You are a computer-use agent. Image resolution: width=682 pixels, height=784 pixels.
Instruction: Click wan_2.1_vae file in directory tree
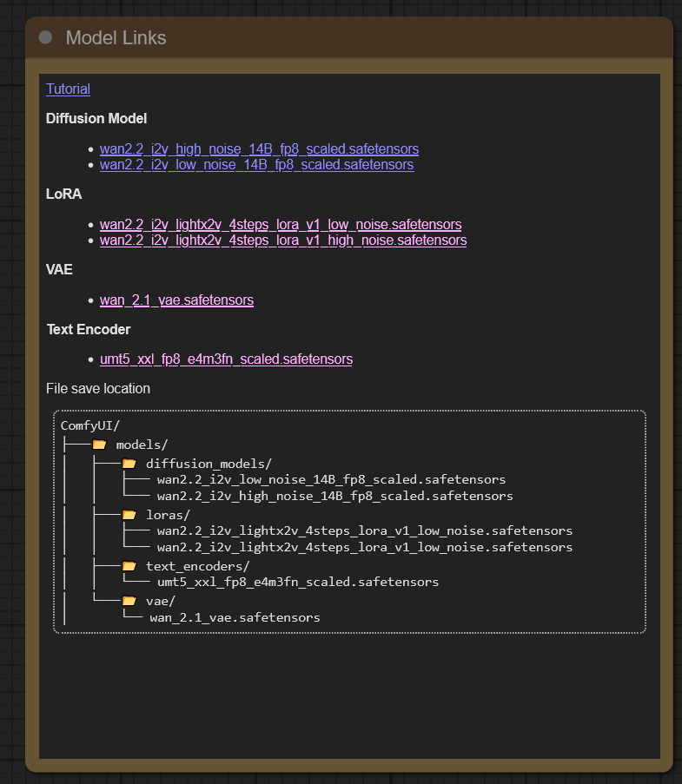[235, 617]
